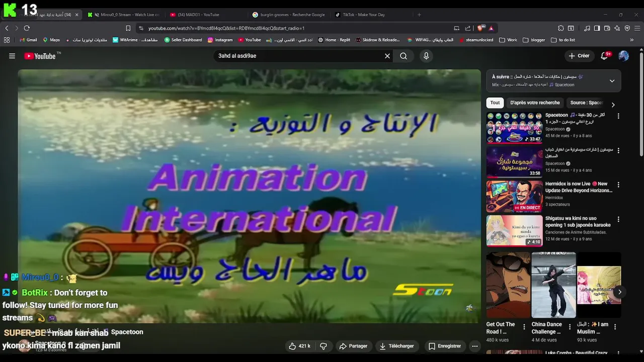
Task: Toggle the browser sidebar panel icon
Action: tap(597, 28)
